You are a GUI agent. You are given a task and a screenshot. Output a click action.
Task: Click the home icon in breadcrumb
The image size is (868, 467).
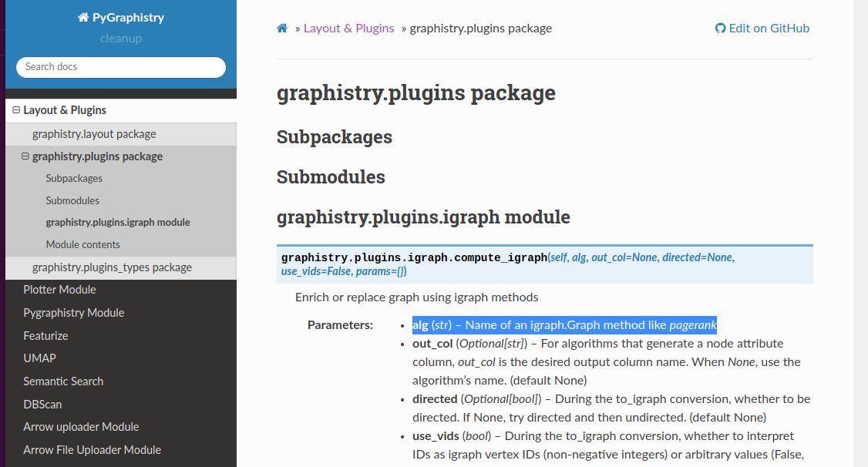point(282,29)
